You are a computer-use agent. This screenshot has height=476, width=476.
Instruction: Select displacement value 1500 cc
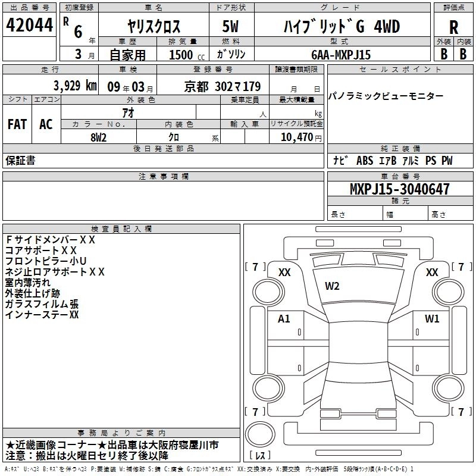(187, 55)
